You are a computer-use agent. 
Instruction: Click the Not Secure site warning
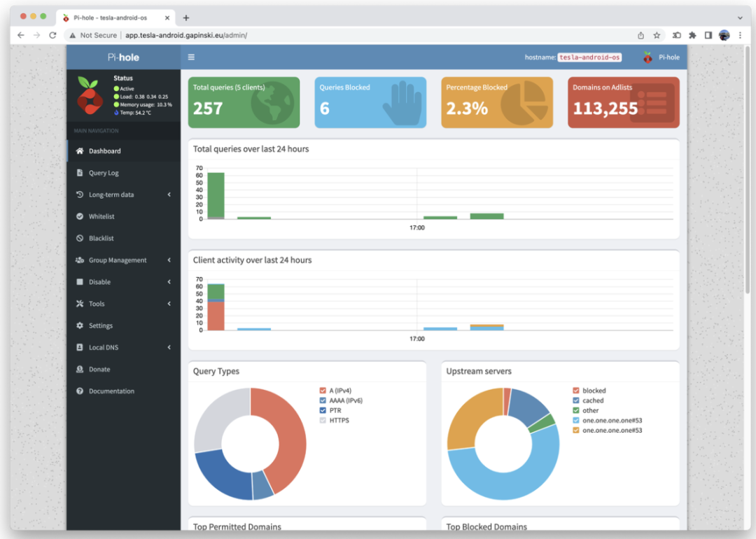[x=93, y=35]
